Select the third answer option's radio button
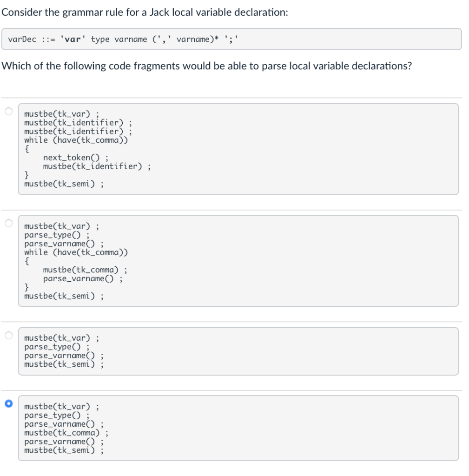This screenshot has width=469, height=476. [8, 335]
